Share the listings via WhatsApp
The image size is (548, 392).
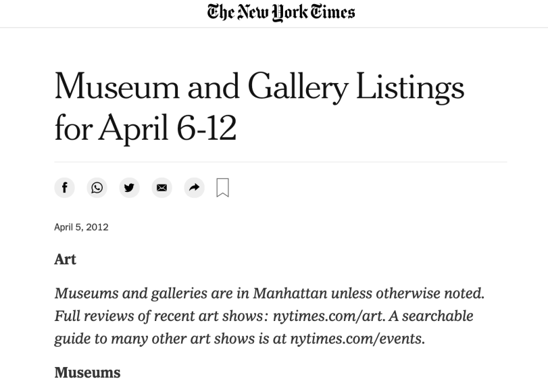97,189
